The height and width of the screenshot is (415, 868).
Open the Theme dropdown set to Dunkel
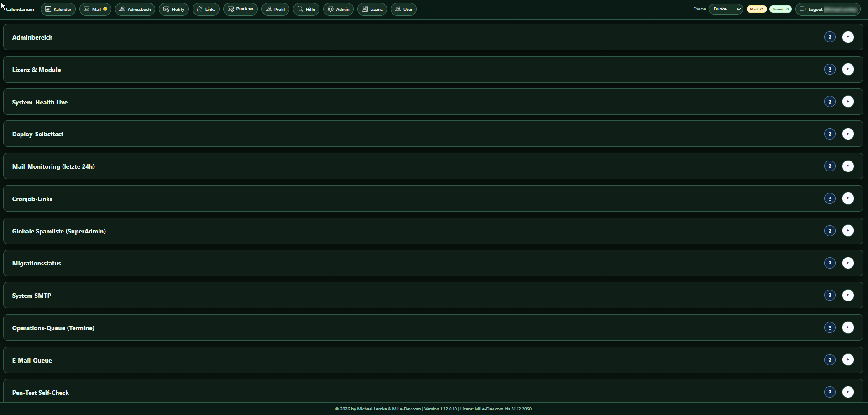click(x=726, y=9)
